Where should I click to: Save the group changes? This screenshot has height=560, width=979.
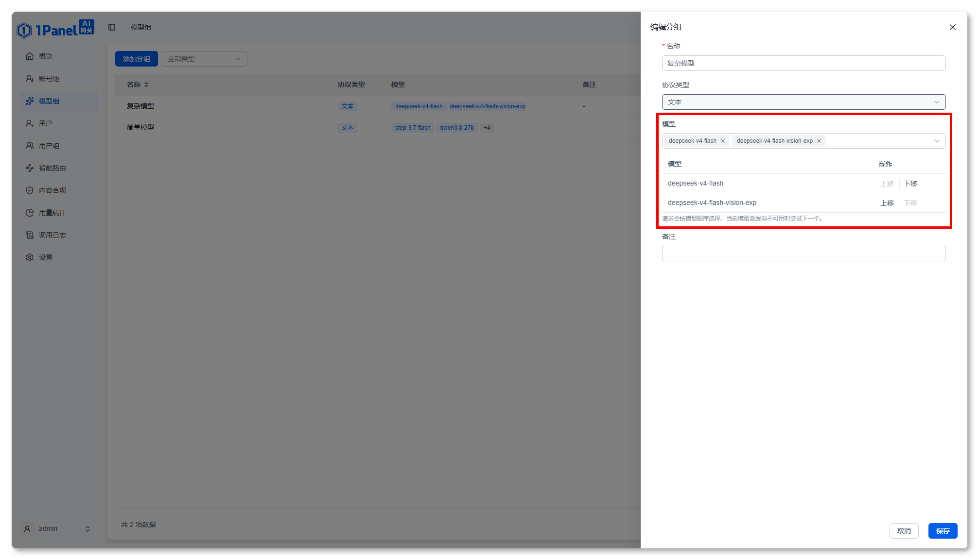pyautogui.click(x=943, y=531)
